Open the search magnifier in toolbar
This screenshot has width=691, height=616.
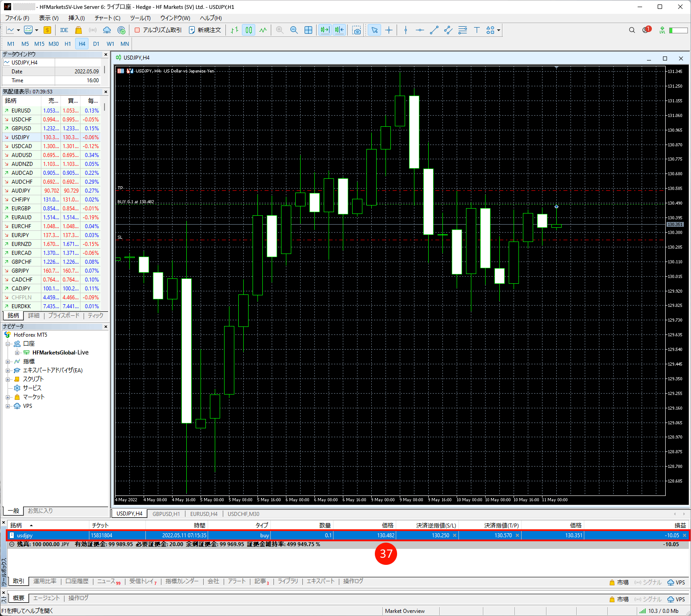tap(632, 30)
